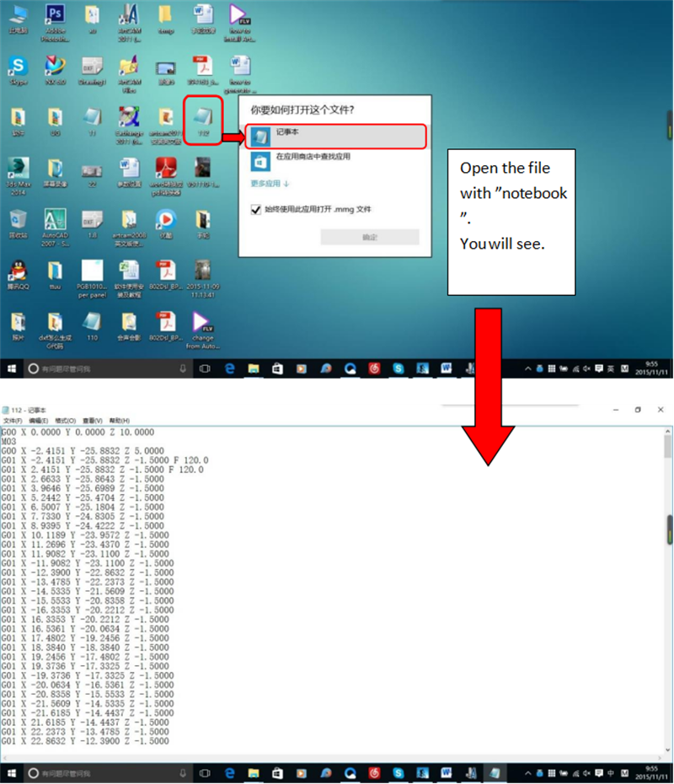Click the 110 notepad file on the desktop

tap(92, 322)
